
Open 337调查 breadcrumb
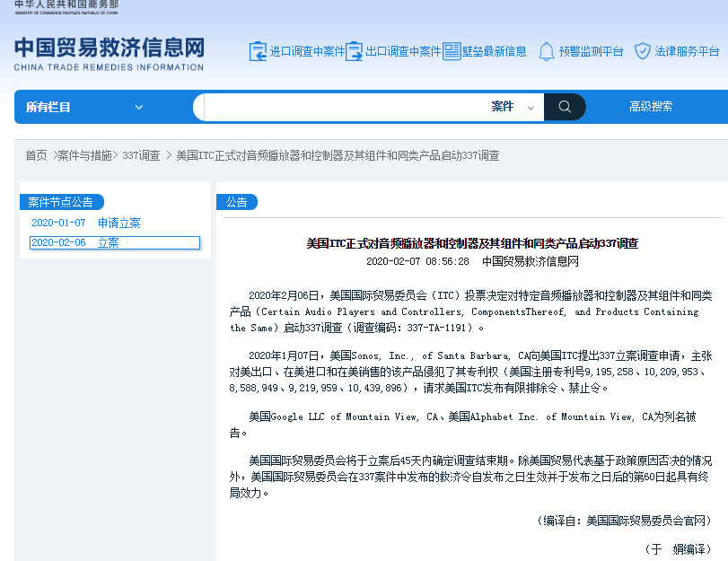tap(141, 155)
